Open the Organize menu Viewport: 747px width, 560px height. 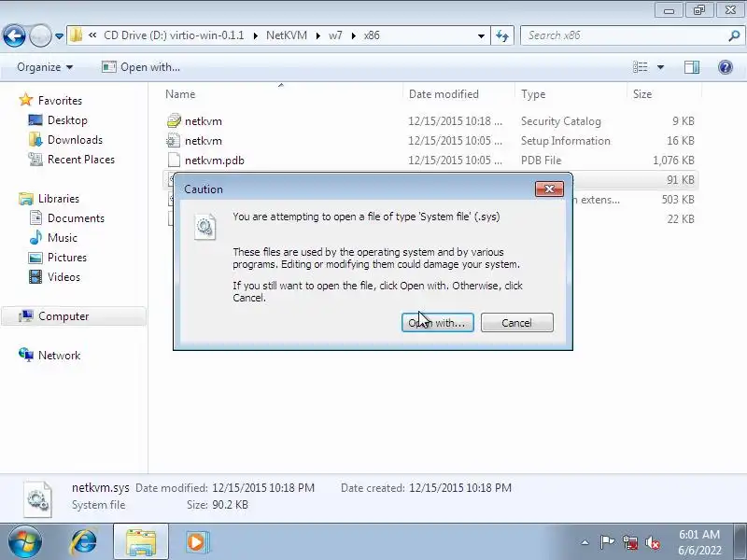[45, 67]
